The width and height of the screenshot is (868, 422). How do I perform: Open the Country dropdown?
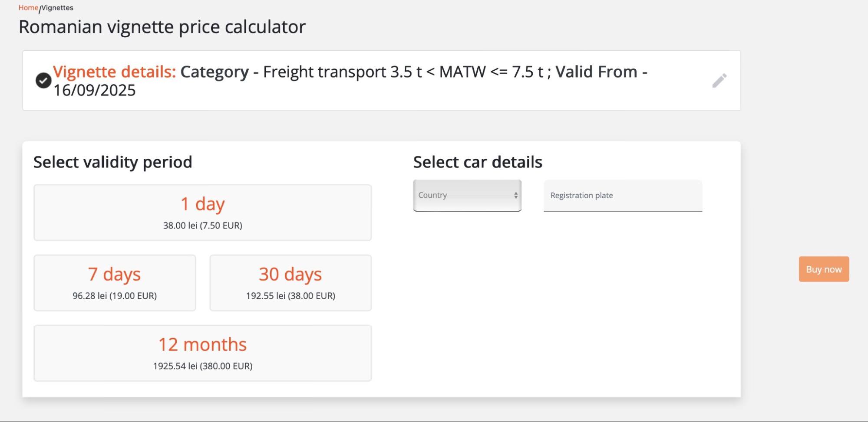(x=467, y=196)
